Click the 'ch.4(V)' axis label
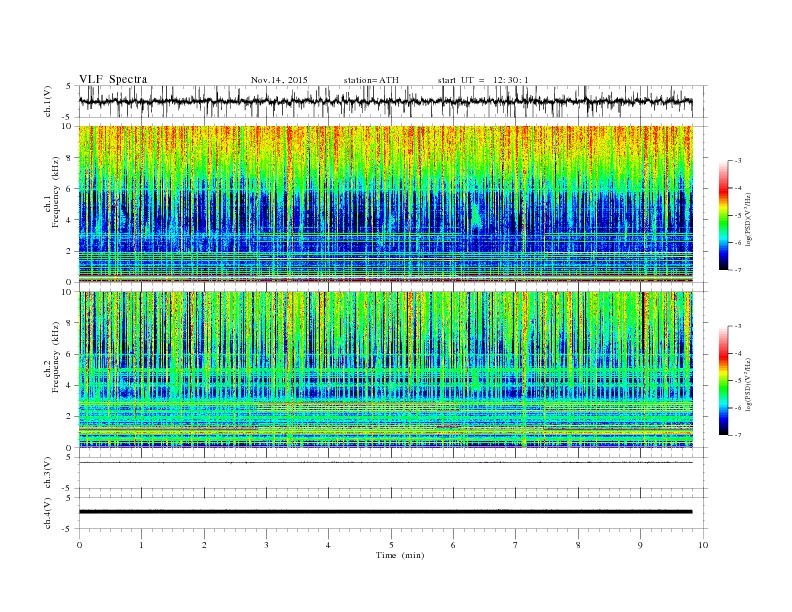 coord(48,514)
